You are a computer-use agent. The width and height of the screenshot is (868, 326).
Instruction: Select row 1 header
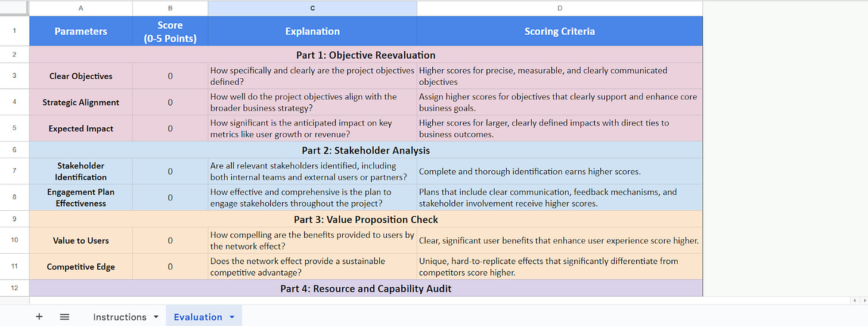pos(14,31)
